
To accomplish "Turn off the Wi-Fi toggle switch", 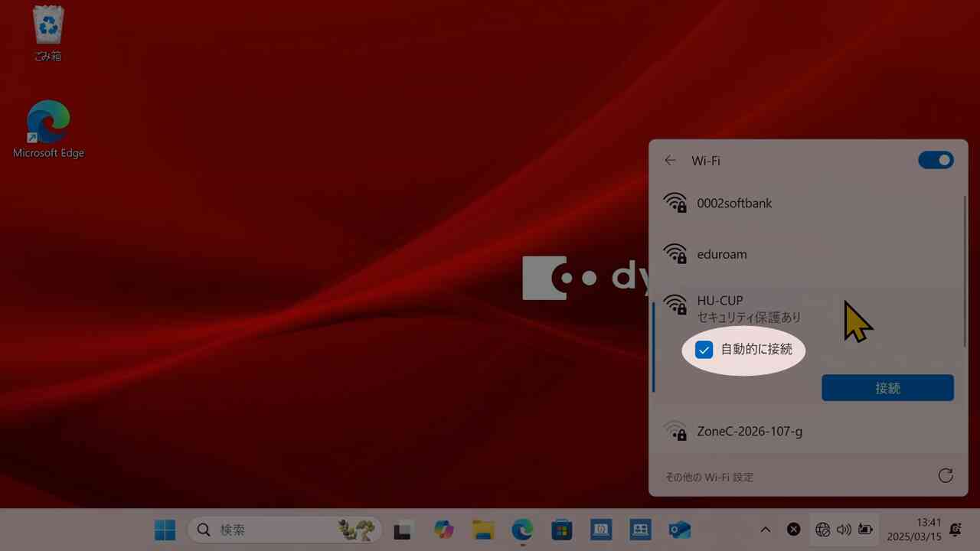I will [x=936, y=160].
